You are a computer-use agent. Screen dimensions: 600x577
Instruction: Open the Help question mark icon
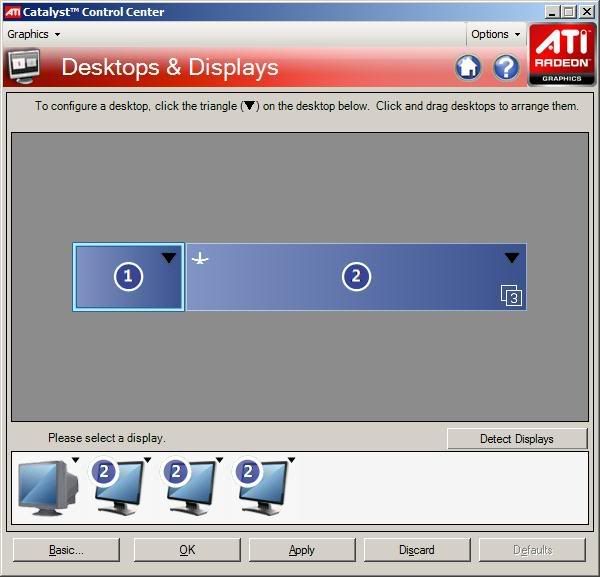pos(506,67)
